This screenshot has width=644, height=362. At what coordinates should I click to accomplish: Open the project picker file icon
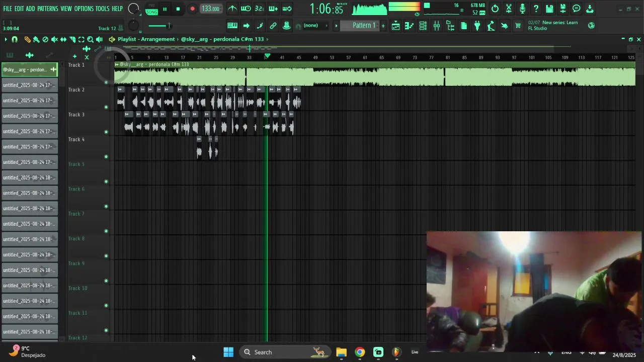463,26
